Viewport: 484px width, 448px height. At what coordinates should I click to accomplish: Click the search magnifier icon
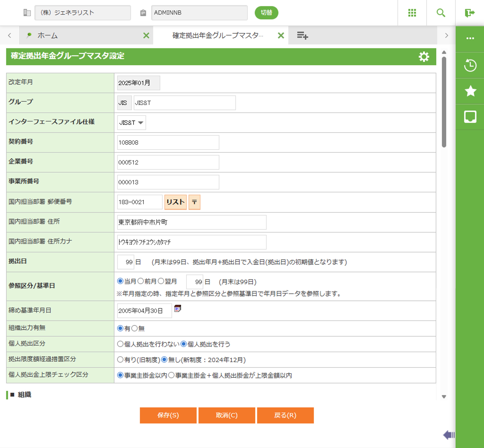(441, 13)
